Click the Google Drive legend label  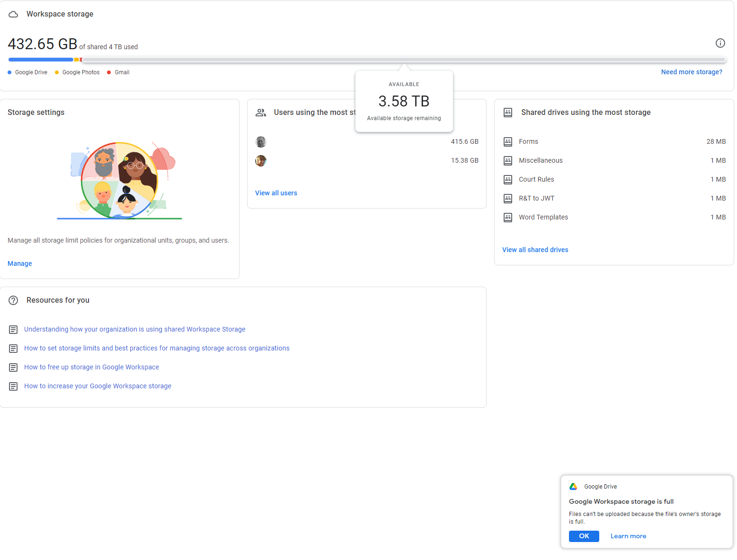pyautogui.click(x=31, y=72)
